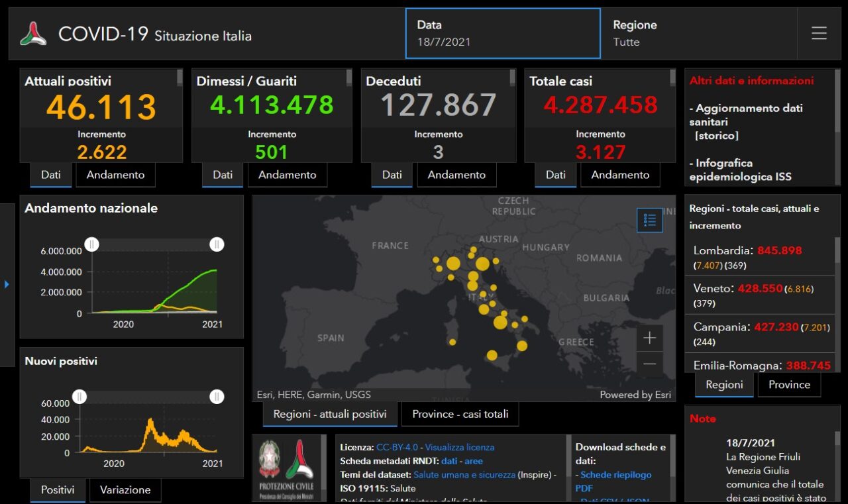Viewport: 848px width, 504px height.
Task: Select the Province tab in regions list
Action: 789,385
